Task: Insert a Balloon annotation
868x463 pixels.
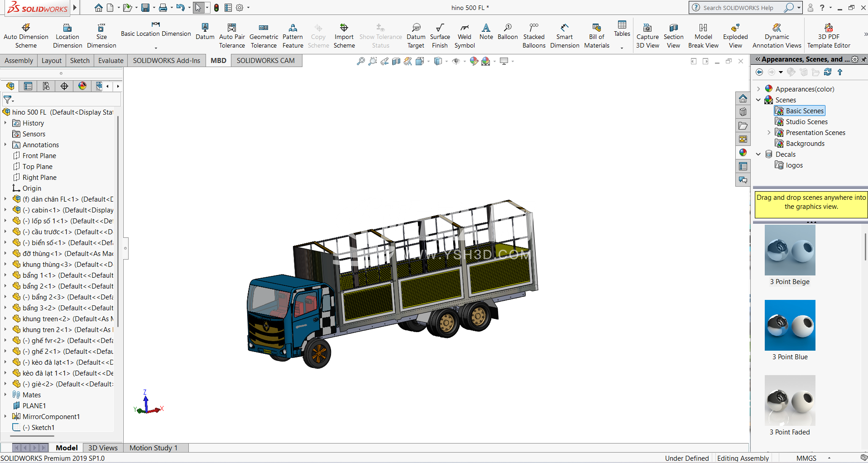Action: (508, 32)
